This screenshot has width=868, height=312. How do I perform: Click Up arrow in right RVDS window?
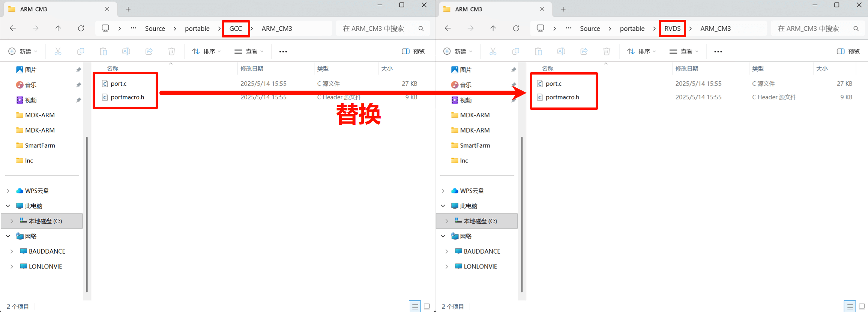pyautogui.click(x=493, y=28)
